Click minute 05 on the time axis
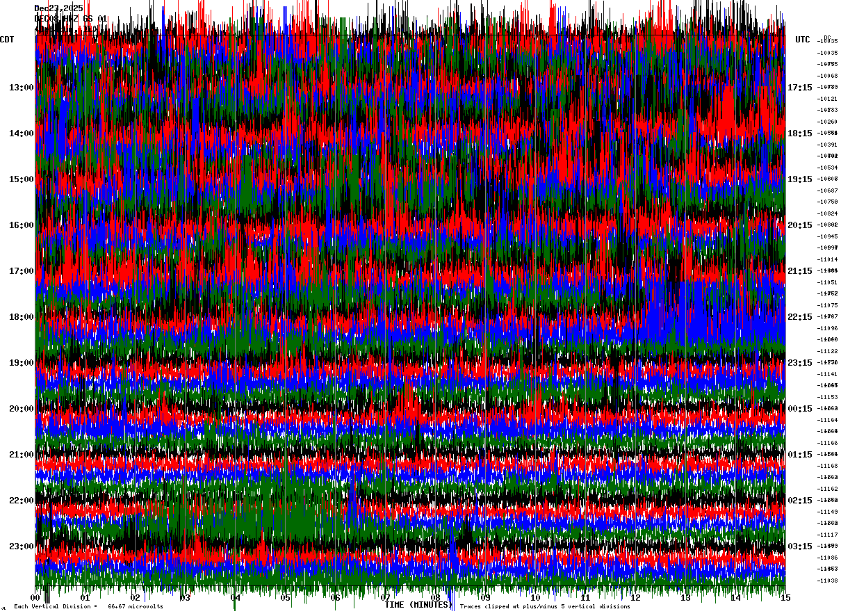This screenshot has height=616, width=841. pyautogui.click(x=286, y=597)
